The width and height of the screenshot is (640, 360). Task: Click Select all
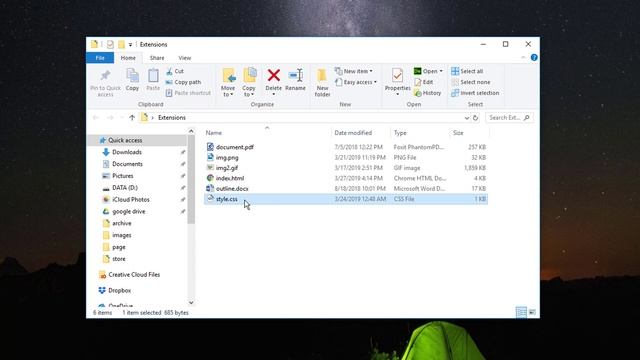467,71
